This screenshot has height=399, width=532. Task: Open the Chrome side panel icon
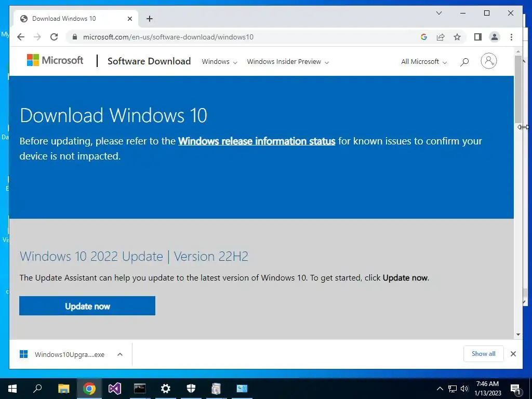(x=478, y=37)
